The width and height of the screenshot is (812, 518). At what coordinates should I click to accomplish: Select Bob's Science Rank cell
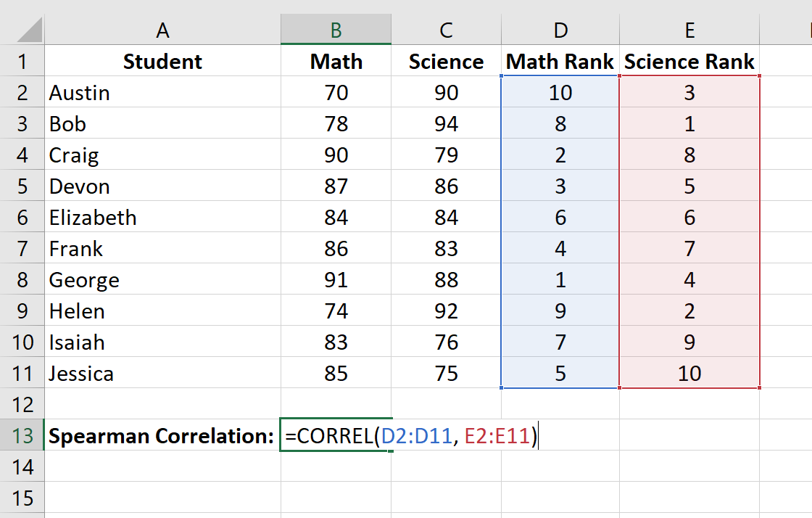pyautogui.click(x=689, y=123)
